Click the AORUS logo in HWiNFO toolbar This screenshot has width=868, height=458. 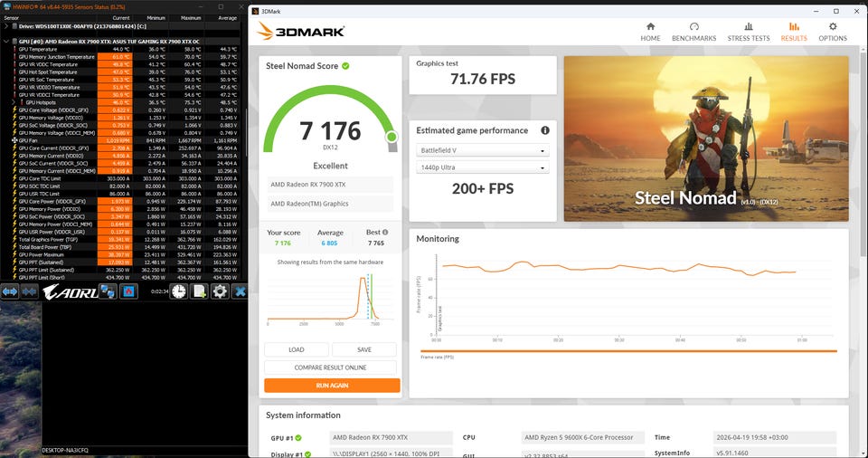tap(70, 291)
